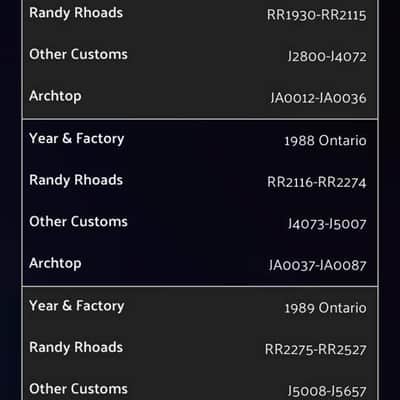Screen dimensions: 400x400
Task: Select the RR1930-RR2115 serial range
Action: (x=316, y=15)
